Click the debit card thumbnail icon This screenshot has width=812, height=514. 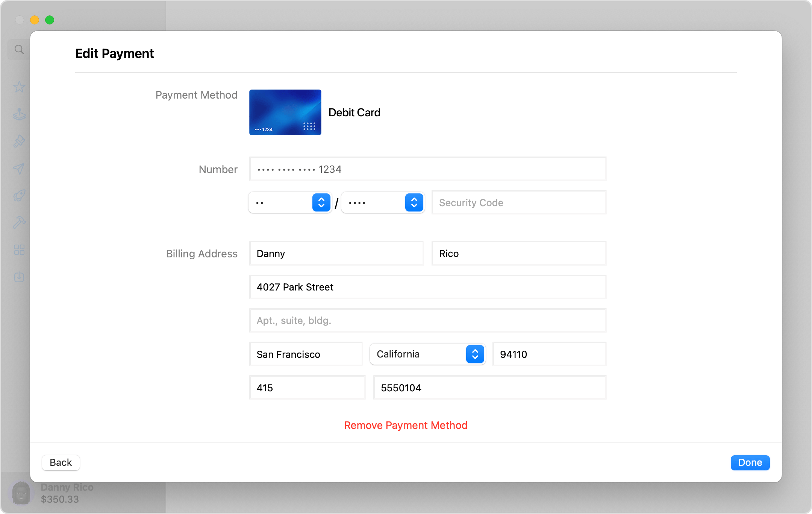[x=286, y=112]
